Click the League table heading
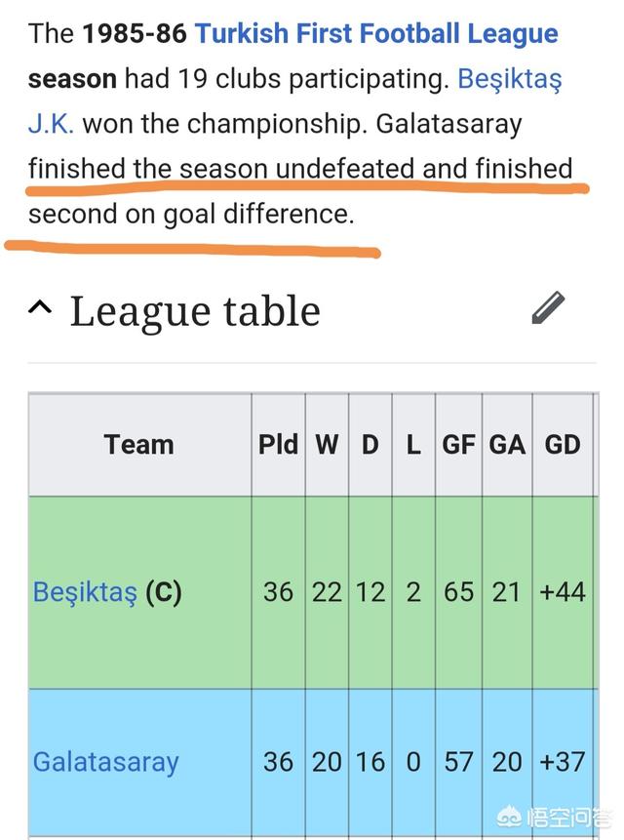The image size is (624, 840). pos(195,311)
